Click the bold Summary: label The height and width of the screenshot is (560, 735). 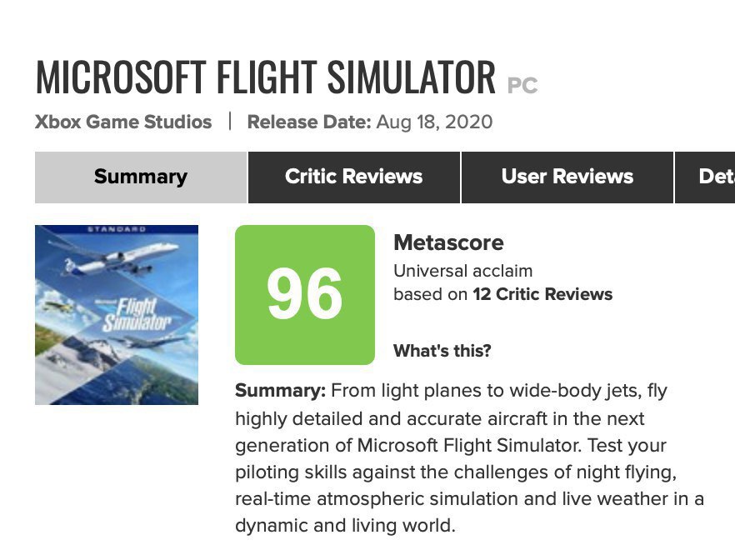coord(280,390)
